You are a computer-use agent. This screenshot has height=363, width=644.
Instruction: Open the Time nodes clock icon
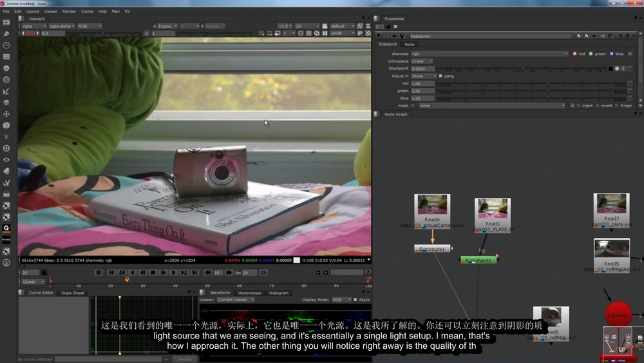point(6,45)
